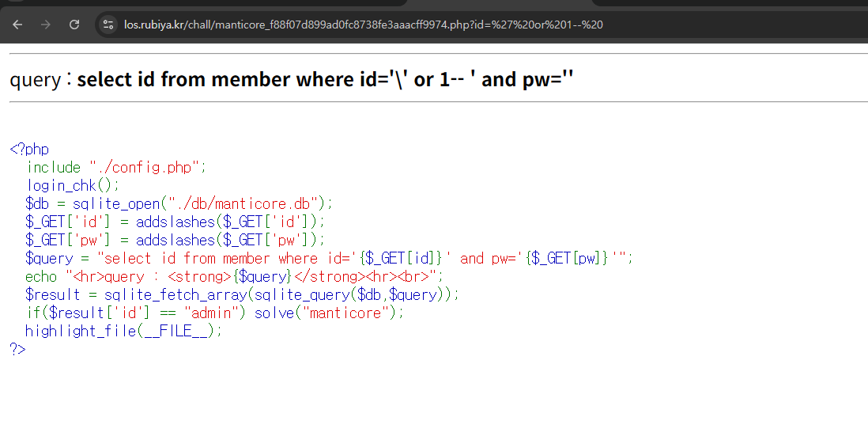Viewport: 868px width, 440px height.
Task: Click the highlight_file(__FILE__) line
Action: 123,331
